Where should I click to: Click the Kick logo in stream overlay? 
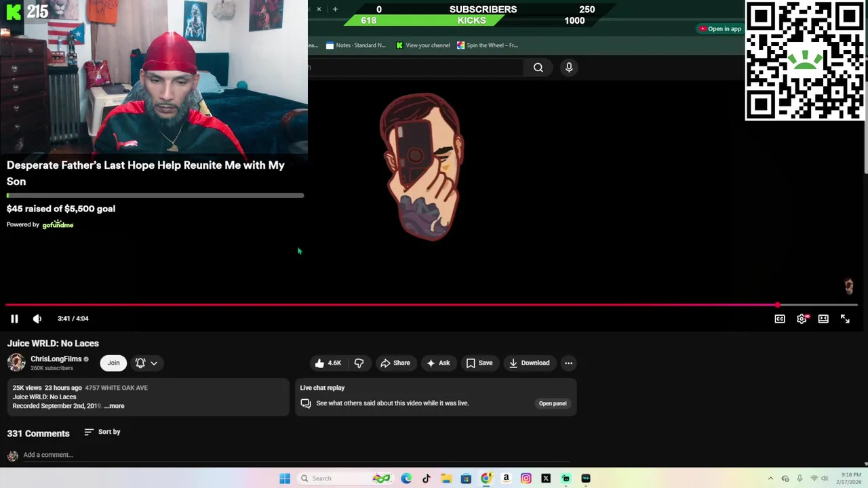click(x=13, y=12)
